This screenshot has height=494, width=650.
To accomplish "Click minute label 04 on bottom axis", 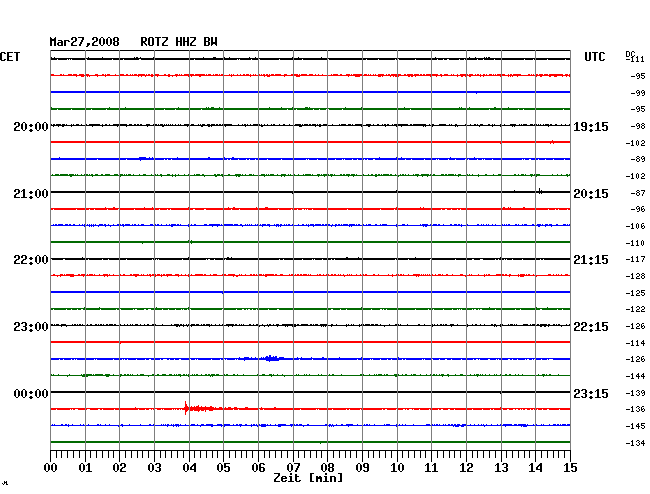I will [x=189, y=467].
